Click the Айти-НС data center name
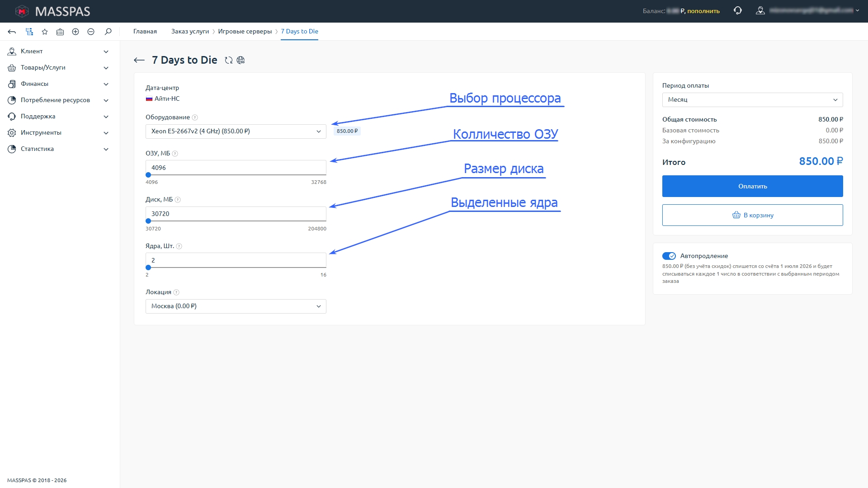 coord(167,99)
